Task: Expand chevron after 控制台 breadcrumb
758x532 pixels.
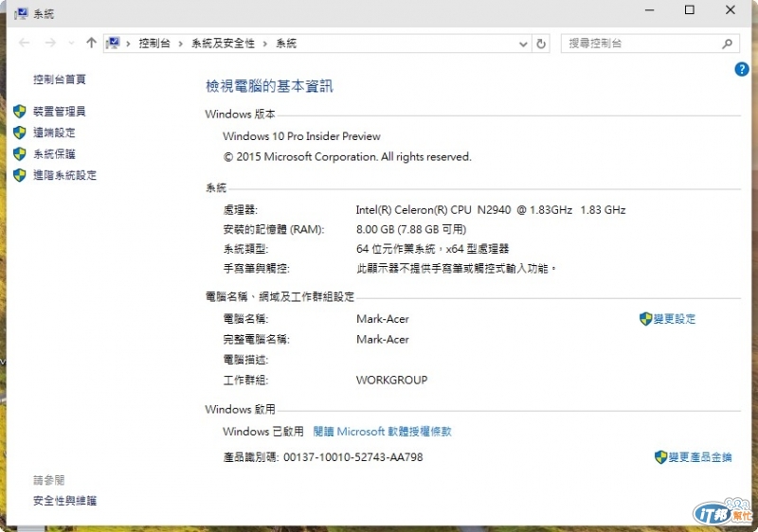Action: (180, 44)
